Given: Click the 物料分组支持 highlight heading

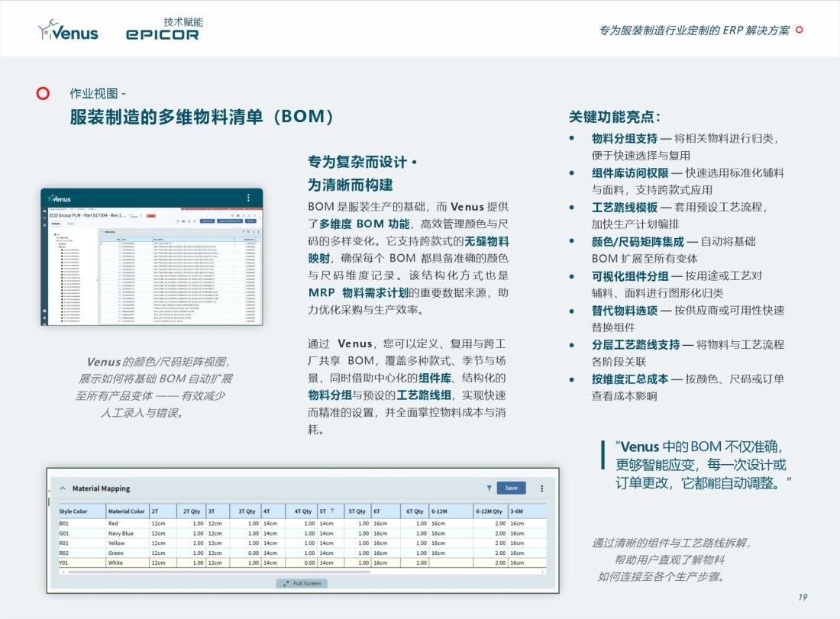Looking at the screenshot, I should [x=624, y=139].
